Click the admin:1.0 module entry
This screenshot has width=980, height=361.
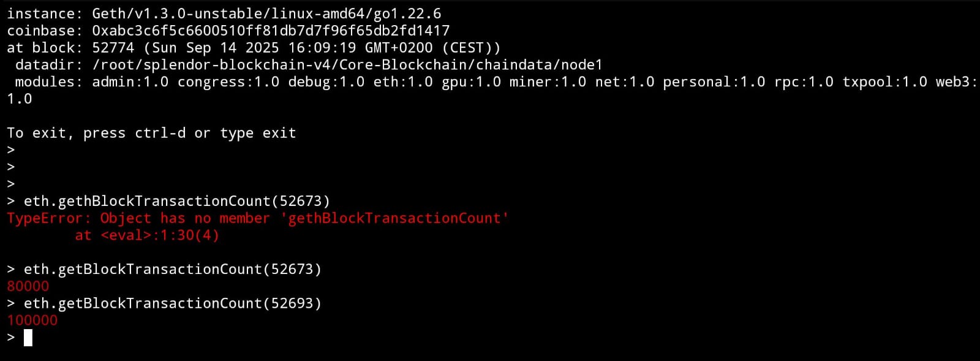click(x=130, y=82)
